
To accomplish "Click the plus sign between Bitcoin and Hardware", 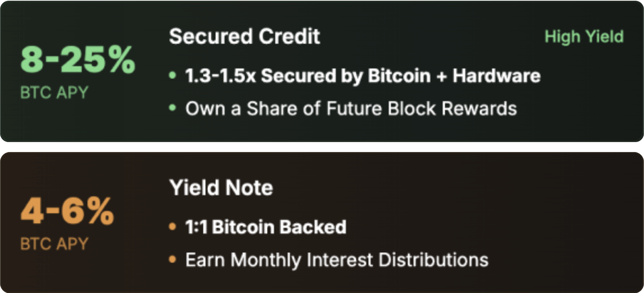I will coord(442,76).
